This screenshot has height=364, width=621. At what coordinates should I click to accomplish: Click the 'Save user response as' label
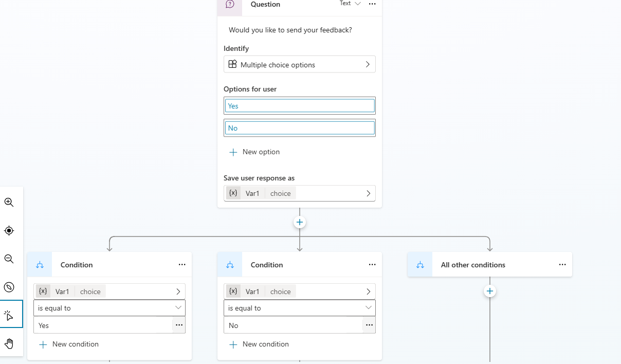point(259,178)
